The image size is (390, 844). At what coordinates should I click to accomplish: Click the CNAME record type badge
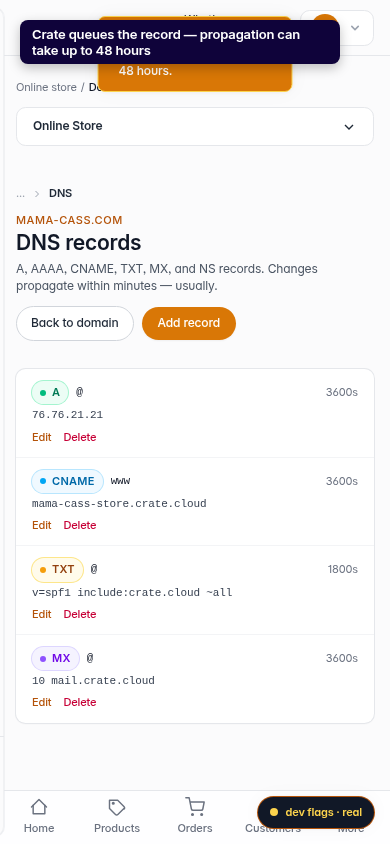pos(67,481)
